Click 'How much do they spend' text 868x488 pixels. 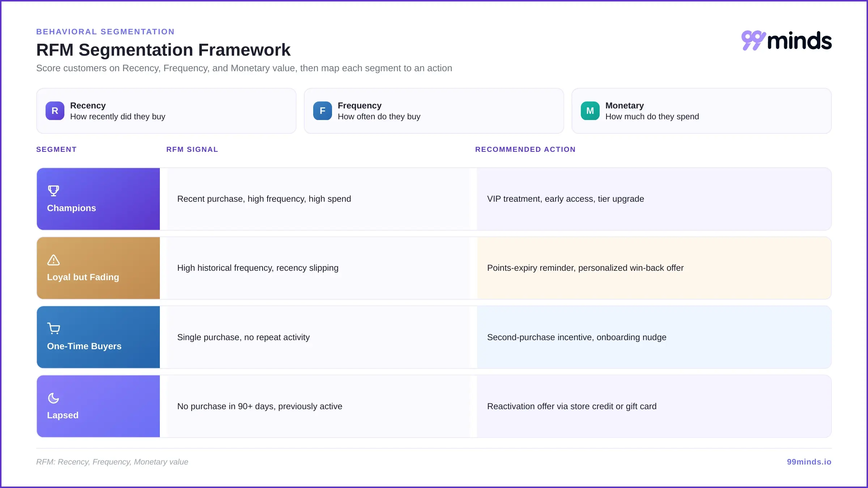(x=652, y=116)
